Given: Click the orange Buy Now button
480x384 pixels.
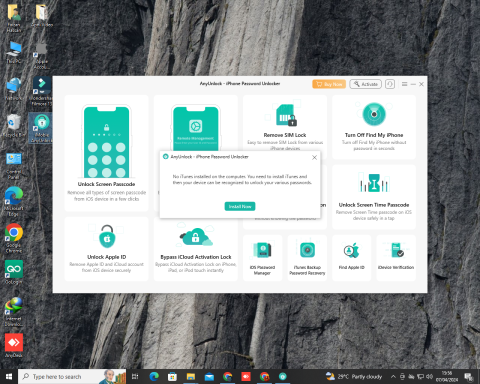Looking at the screenshot, I should click(329, 84).
